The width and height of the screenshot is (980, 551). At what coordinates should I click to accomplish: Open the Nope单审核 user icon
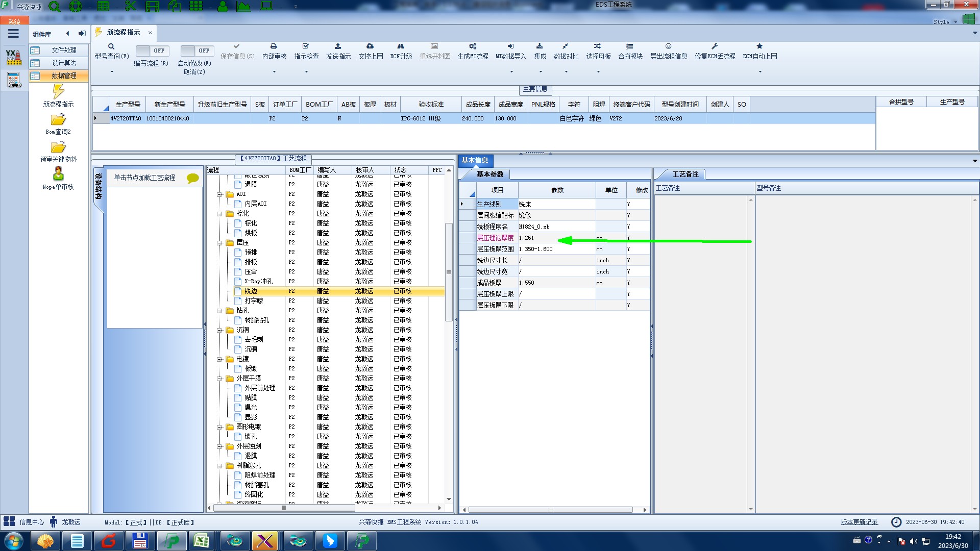[x=58, y=174]
